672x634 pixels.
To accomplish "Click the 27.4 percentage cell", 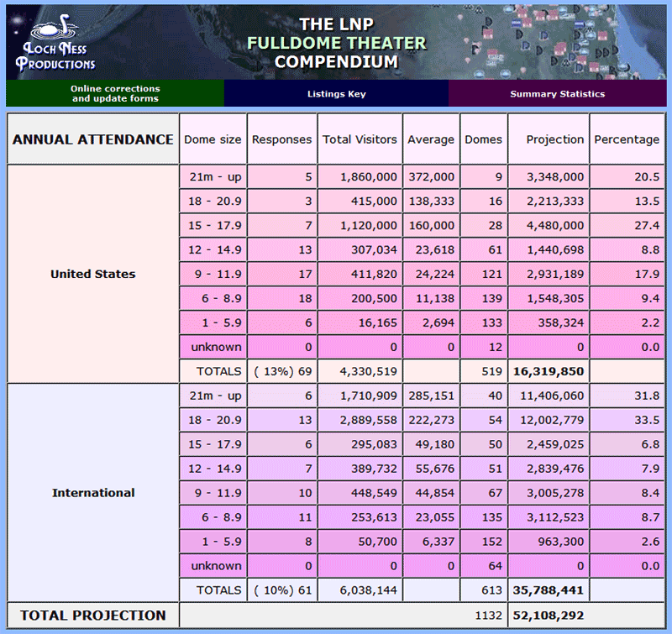I will click(x=627, y=225).
